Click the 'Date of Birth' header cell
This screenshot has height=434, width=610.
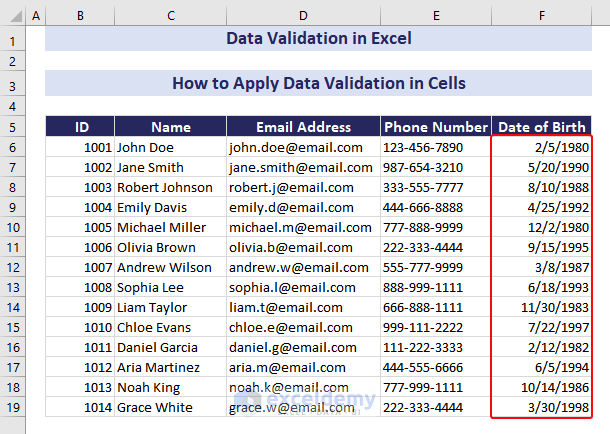click(541, 127)
